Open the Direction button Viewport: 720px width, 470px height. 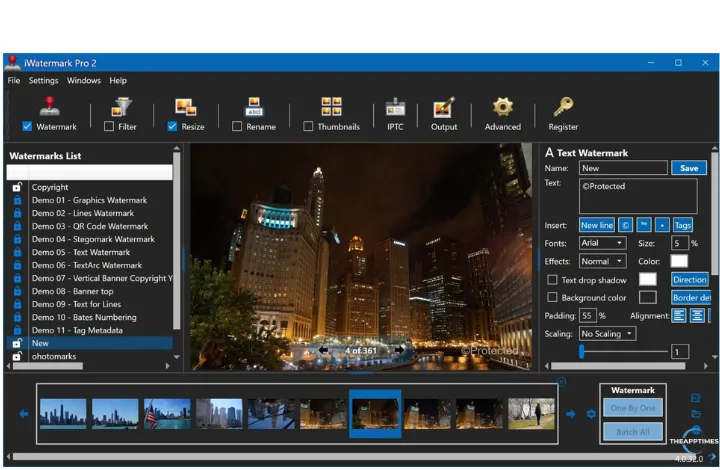point(689,280)
